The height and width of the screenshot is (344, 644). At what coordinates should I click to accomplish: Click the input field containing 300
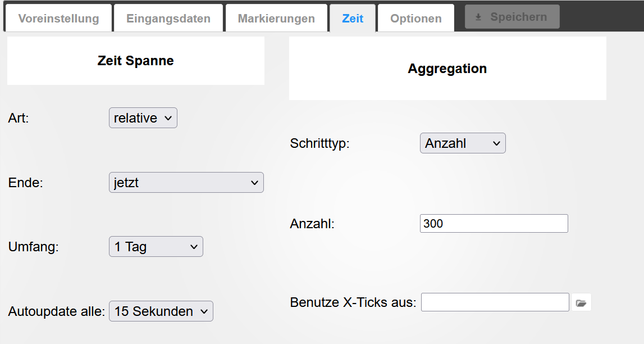pyautogui.click(x=494, y=224)
